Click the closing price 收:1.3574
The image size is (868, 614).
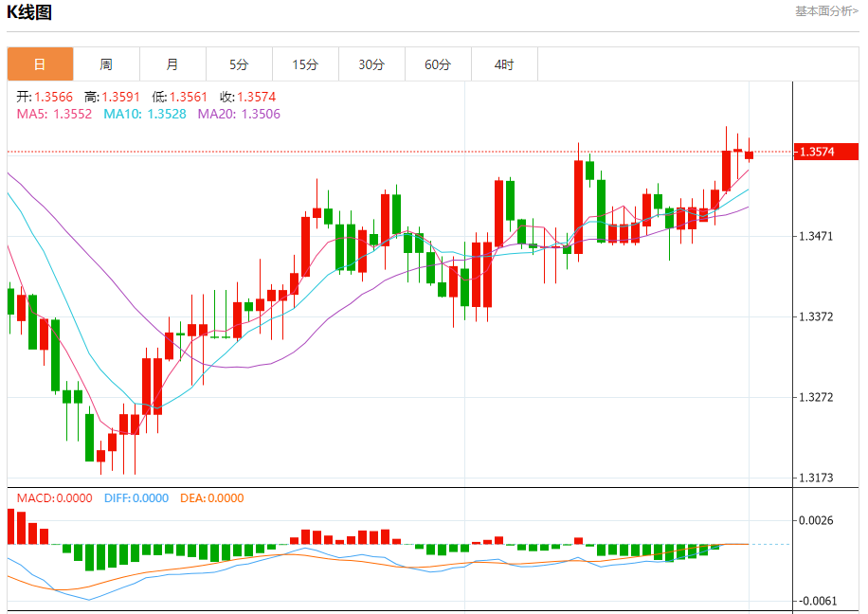click(x=248, y=97)
